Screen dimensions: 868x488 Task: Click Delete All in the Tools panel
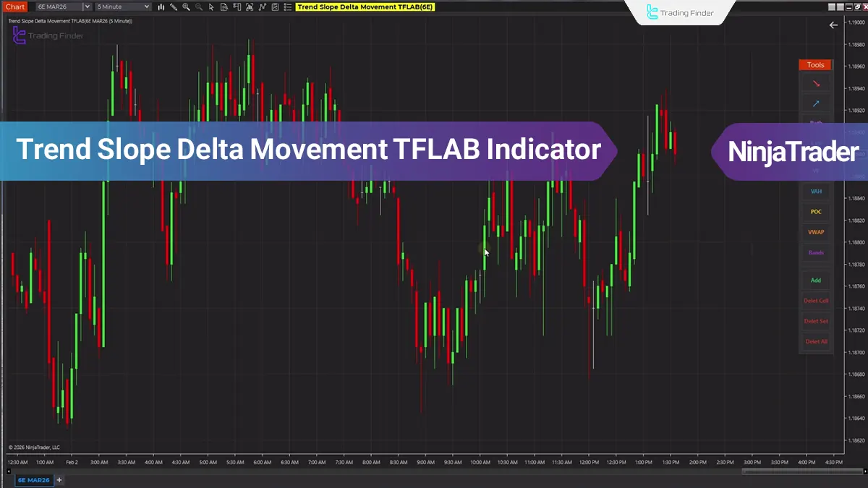pos(815,341)
